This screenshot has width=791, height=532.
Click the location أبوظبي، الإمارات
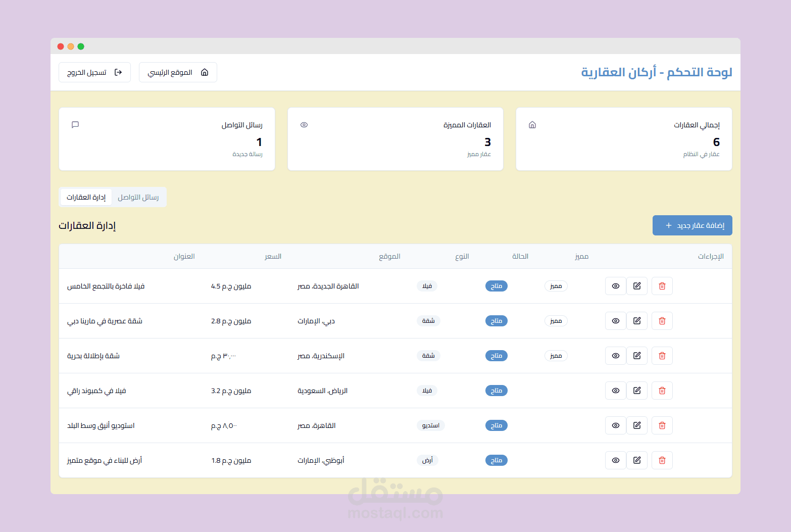321,460
